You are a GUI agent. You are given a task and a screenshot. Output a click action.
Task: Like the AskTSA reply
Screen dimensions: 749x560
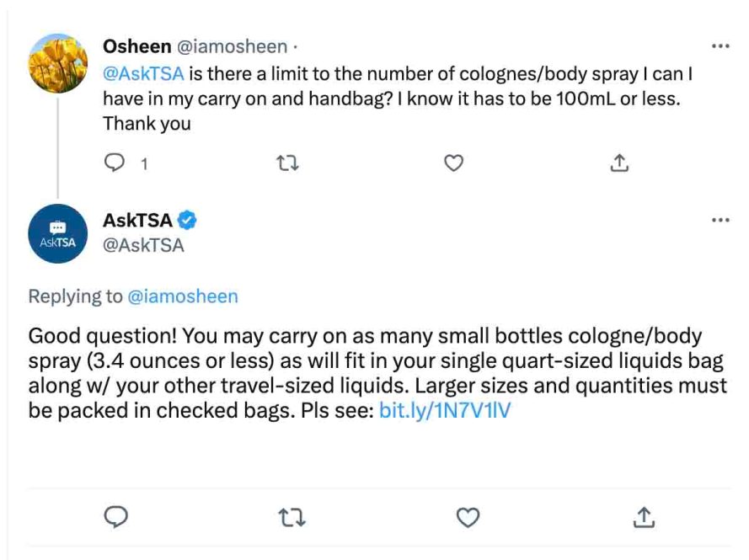coord(468,517)
